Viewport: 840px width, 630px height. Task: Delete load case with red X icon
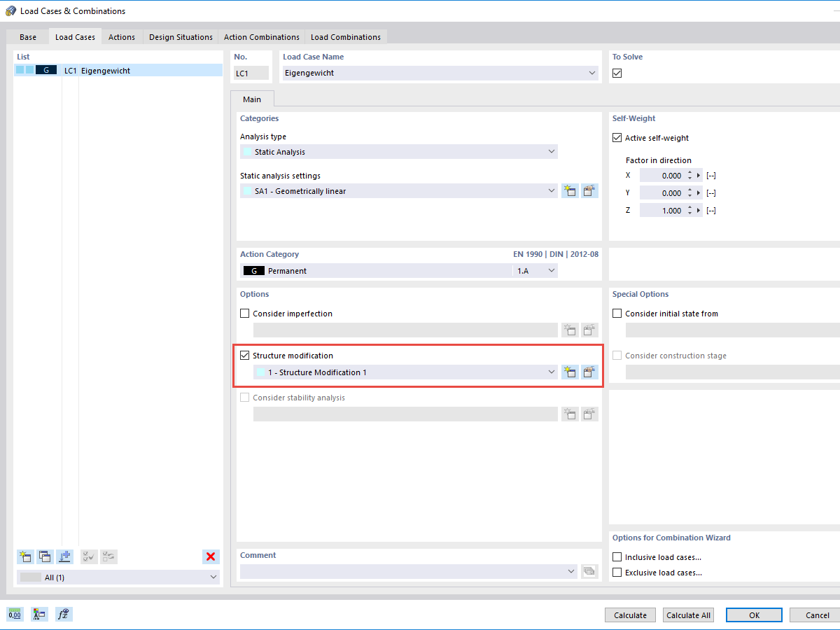(x=211, y=556)
